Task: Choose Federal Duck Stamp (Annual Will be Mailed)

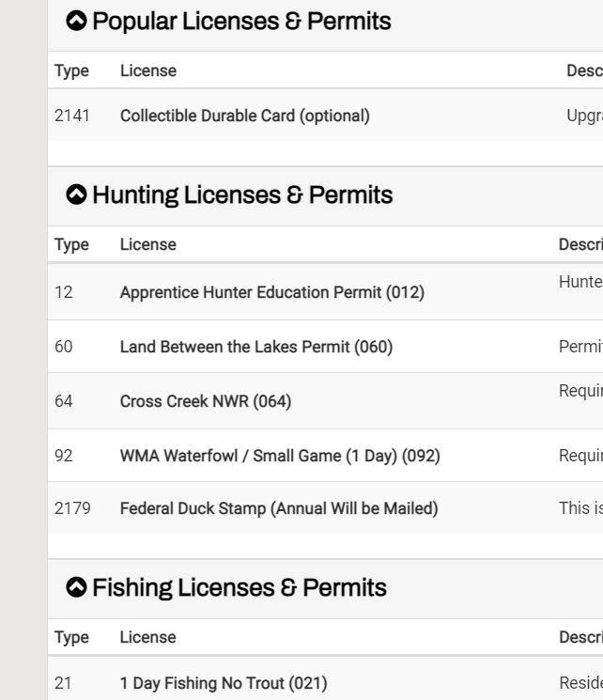Action: click(x=279, y=508)
